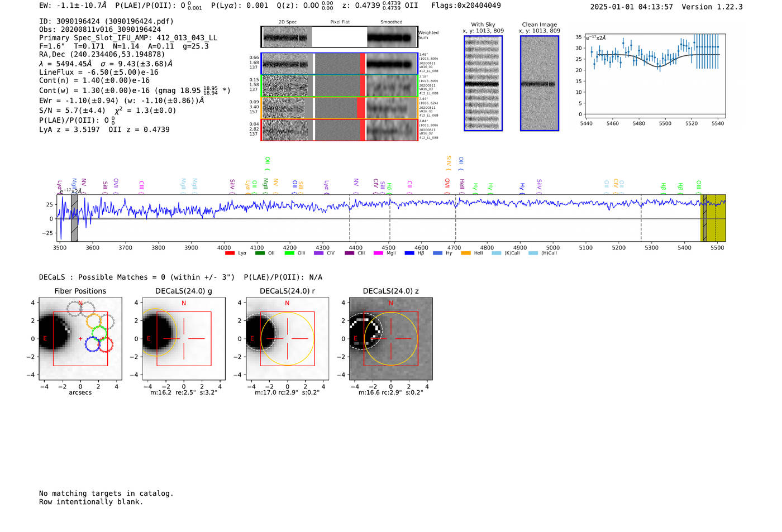Open the DECaLS(24.0) g image
Image resolution: width=782 pixels, height=532 pixels.
pyautogui.click(x=184, y=339)
